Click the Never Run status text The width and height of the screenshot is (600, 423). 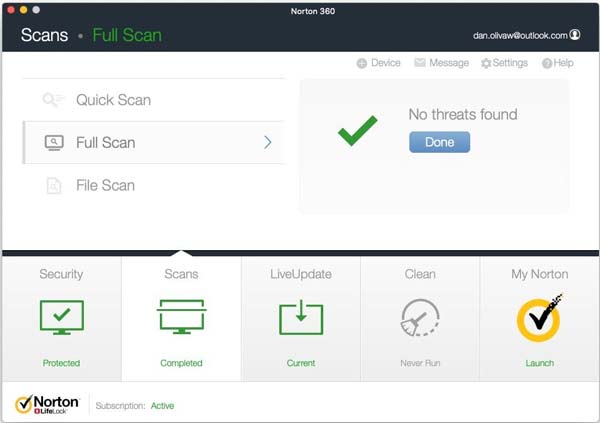coord(420,363)
